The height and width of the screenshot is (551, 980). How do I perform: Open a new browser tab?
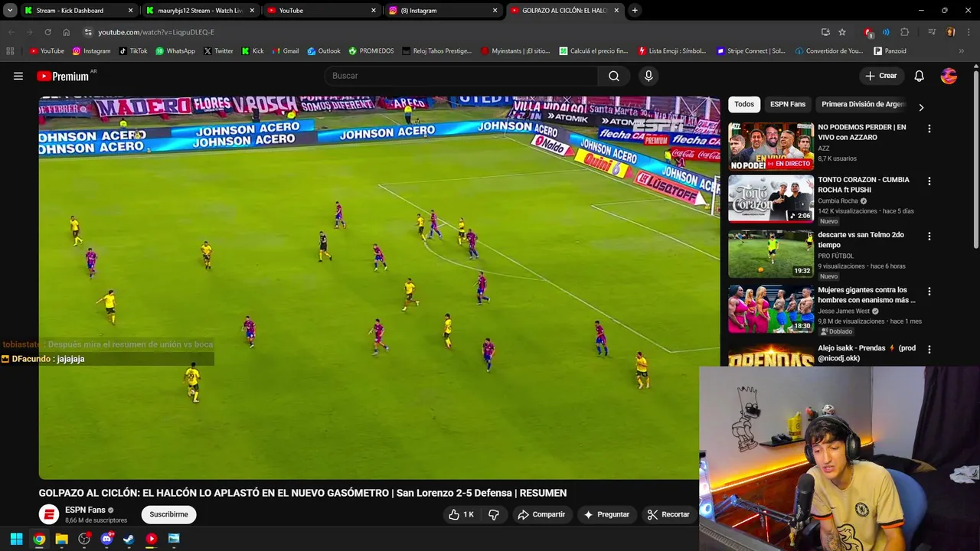[x=635, y=11]
